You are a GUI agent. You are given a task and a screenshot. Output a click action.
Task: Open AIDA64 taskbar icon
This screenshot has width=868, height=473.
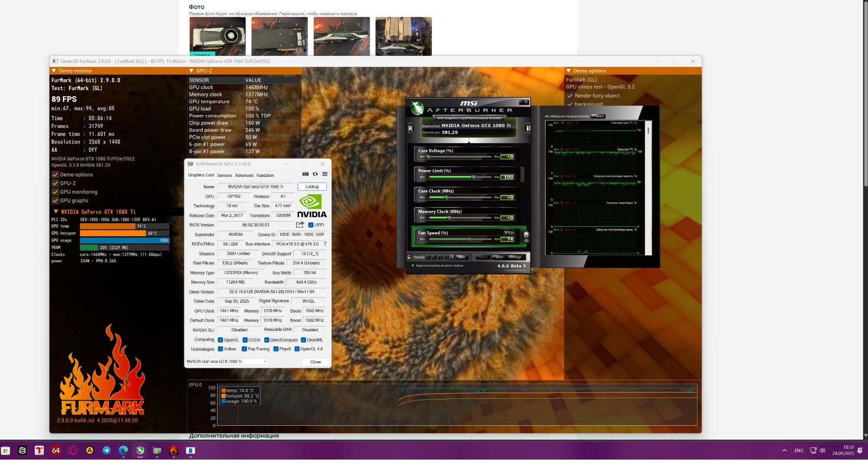point(56,450)
